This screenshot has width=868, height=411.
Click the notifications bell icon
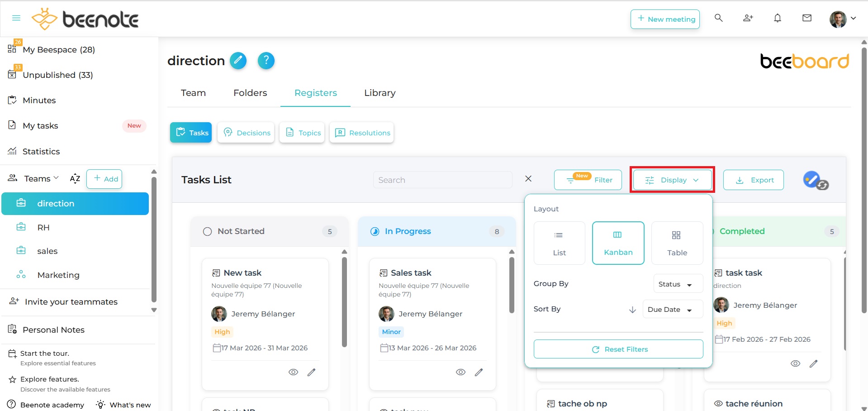pyautogui.click(x=778, y=18)
